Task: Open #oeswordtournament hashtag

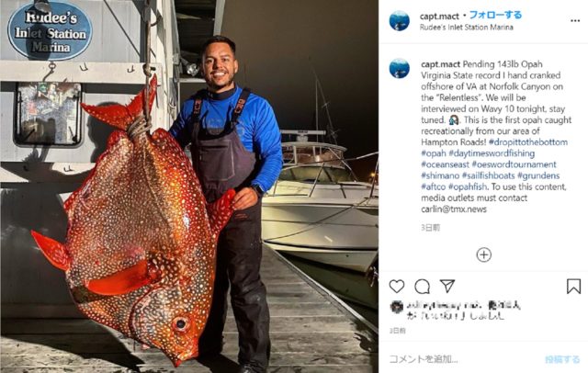Action: [x=514, y=164]
